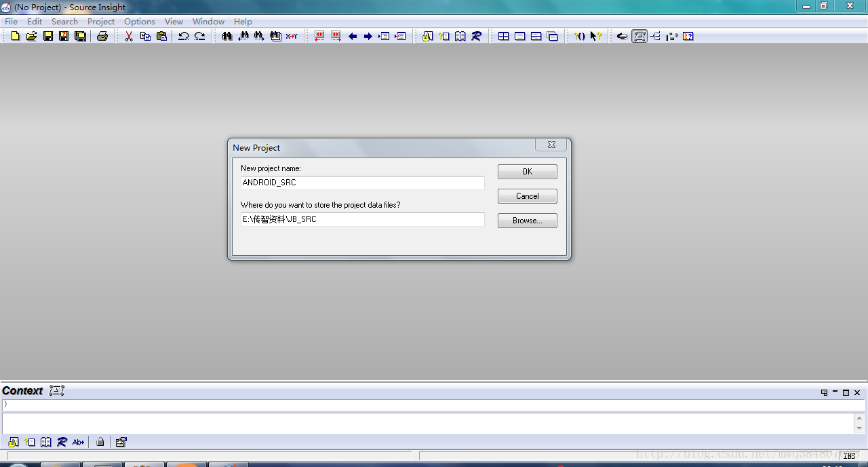
Task: Open the Project menu
Action: pyautogui.click(x=101, y=21)
